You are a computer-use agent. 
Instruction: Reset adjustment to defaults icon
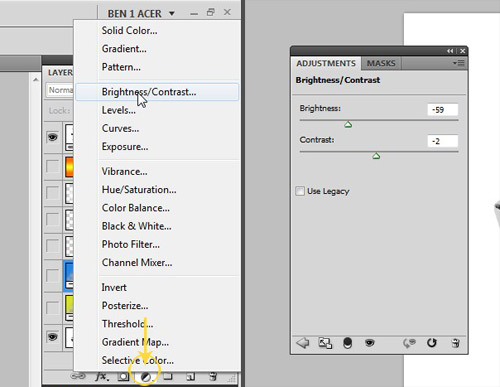tap(432, 343)
